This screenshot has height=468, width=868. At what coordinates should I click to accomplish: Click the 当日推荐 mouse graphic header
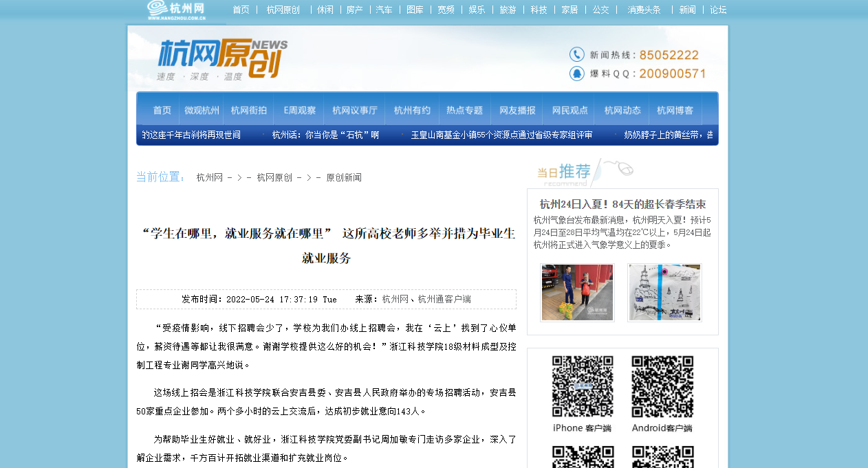point(585,172)
